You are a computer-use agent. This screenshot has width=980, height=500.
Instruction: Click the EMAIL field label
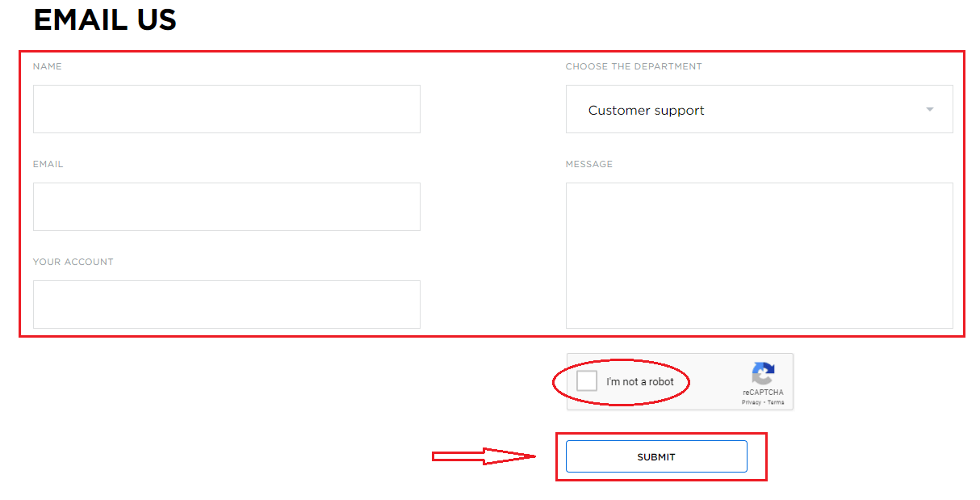point(48,164)
